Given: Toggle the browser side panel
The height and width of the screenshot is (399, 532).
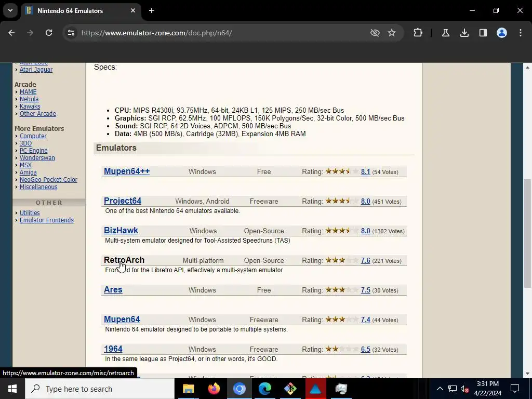Looking at the screenshot, I should (483, 33).
